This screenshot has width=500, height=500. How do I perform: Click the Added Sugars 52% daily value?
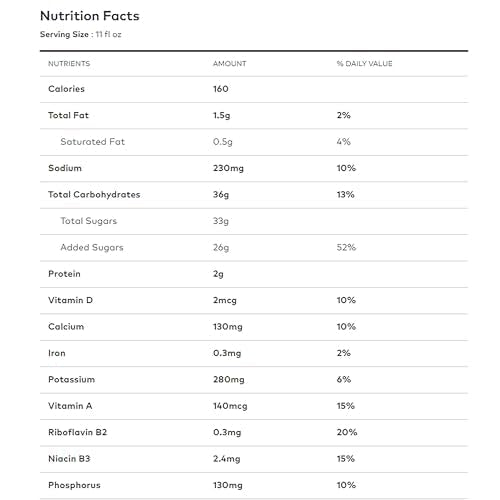pyautogui.click(x=346, y=247)
